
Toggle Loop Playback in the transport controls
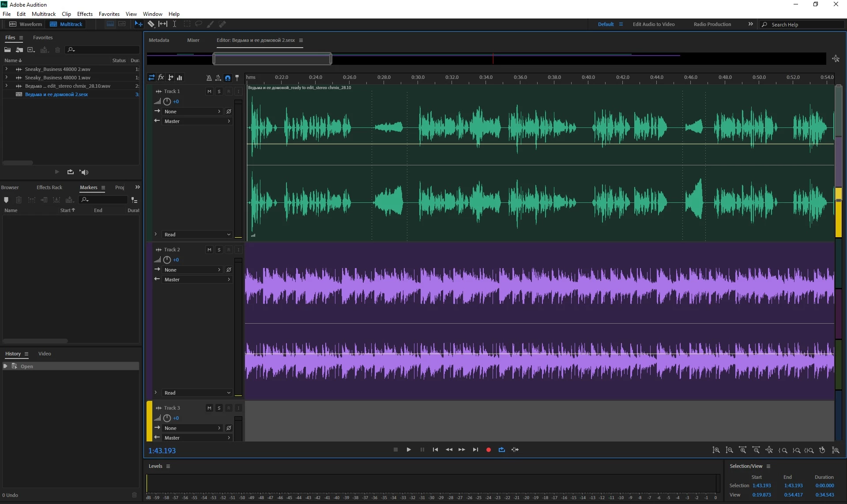502,450
